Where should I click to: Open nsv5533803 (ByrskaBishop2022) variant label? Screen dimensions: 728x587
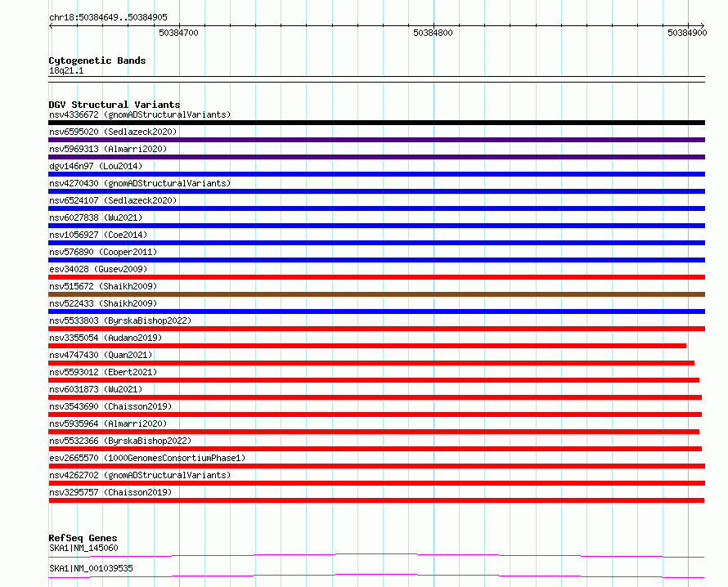click(x=120, y=320)
